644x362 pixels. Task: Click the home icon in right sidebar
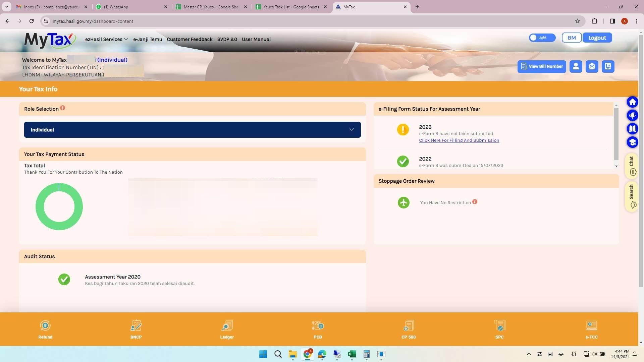633,102
